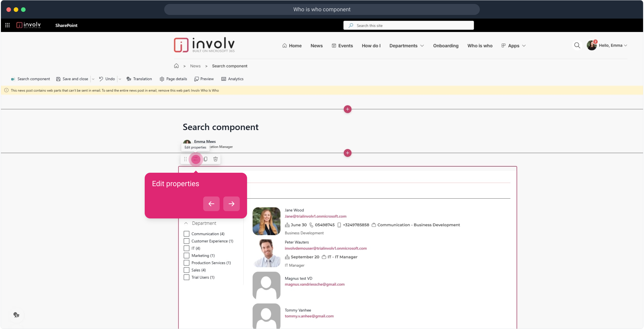Viewport: 644px width, 329px height.
Task: Open Jane Wood's profile photo
Action: (267, 221)
